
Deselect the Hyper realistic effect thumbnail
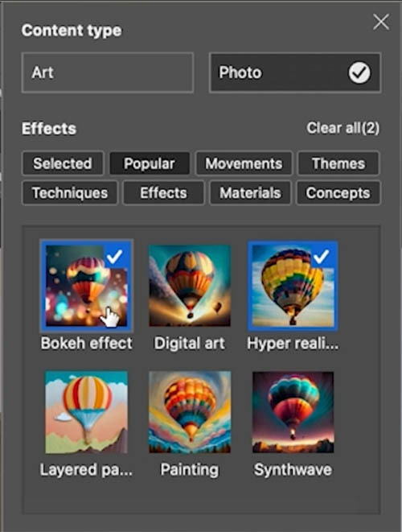pyautogui.click(x=293, y=286)
